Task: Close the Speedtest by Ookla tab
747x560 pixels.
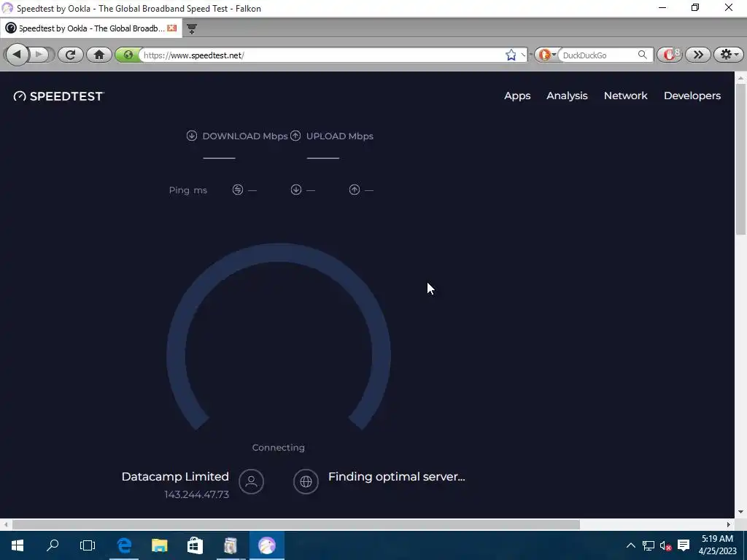Action: 172,28
